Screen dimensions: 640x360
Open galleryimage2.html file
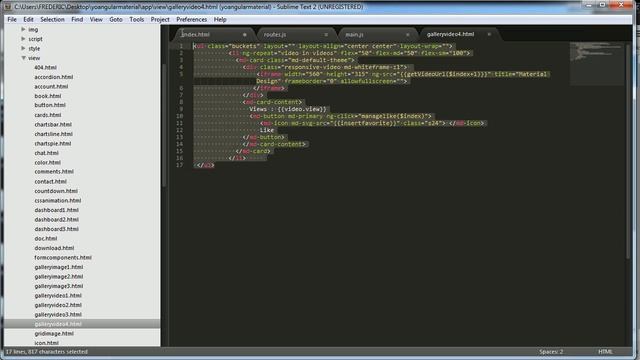click(x=59, y=277)
